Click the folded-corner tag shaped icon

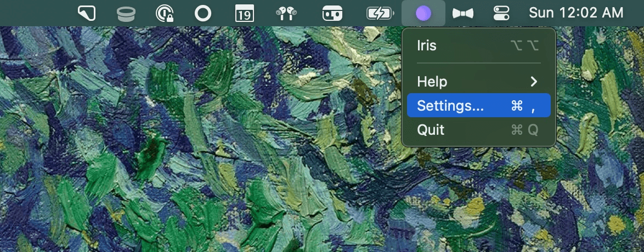point(87,14)
